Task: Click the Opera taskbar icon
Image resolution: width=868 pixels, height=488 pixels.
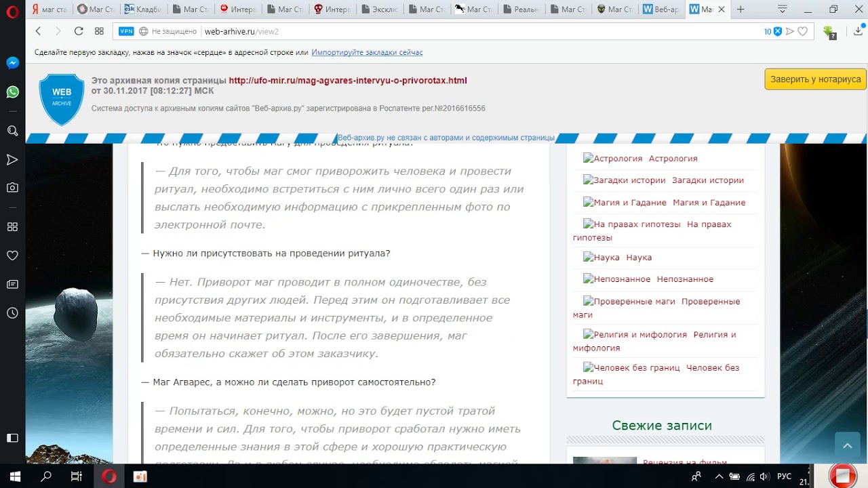Action: point(108,476)
